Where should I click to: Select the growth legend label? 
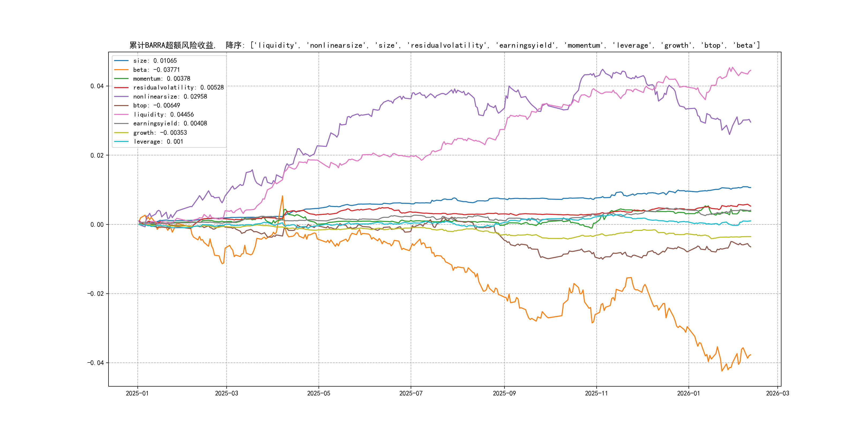click(160, 133)
